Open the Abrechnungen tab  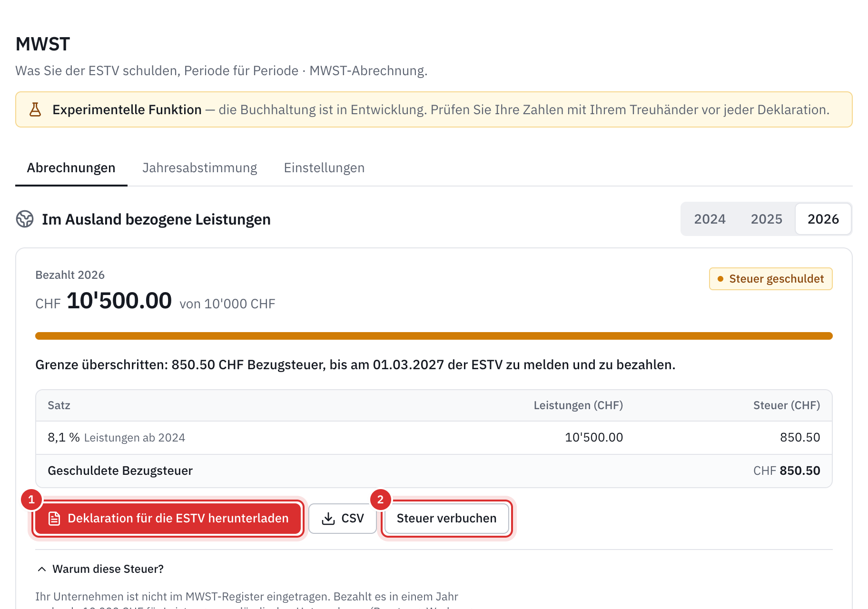click(x=71, y=168)
